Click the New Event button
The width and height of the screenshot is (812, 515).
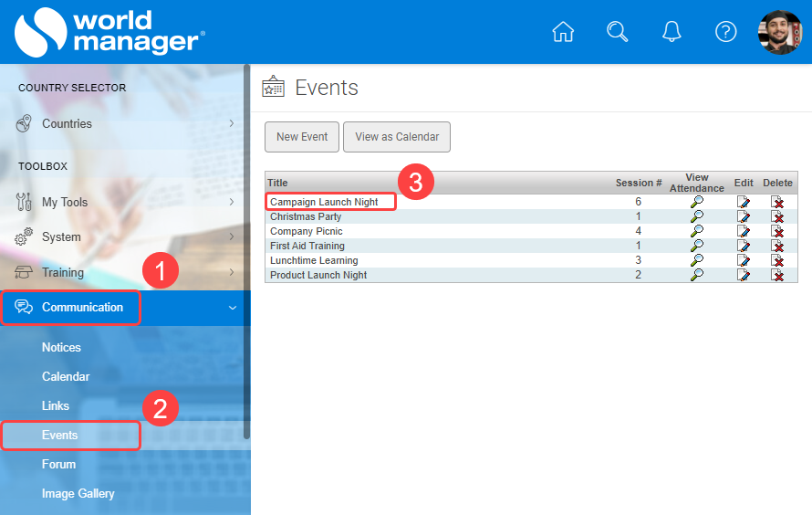(x=302, y=137)
